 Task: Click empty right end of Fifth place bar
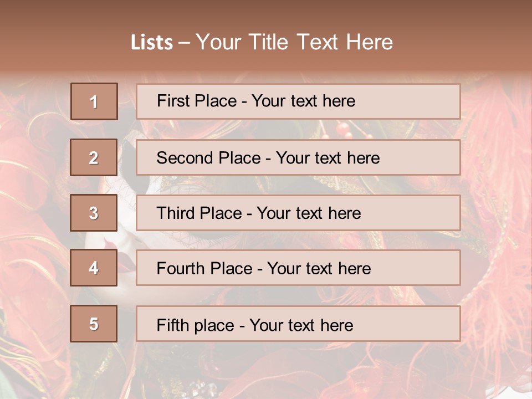(421, 324)
